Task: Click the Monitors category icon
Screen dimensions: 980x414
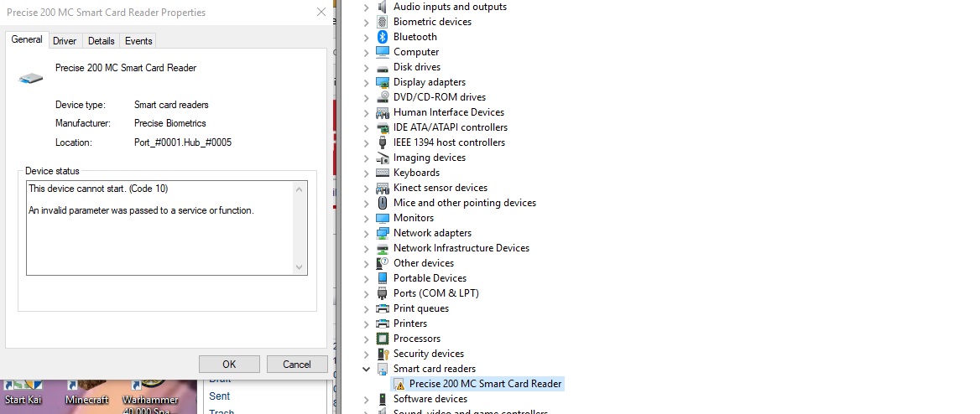Action: (383, 218)
